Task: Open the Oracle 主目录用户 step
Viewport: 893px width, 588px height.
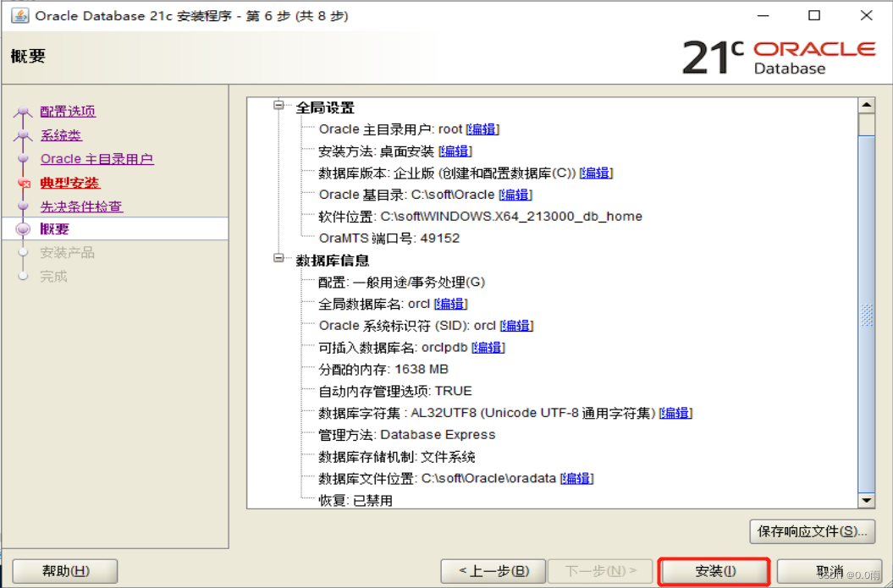Action: [x=96, y=159]
